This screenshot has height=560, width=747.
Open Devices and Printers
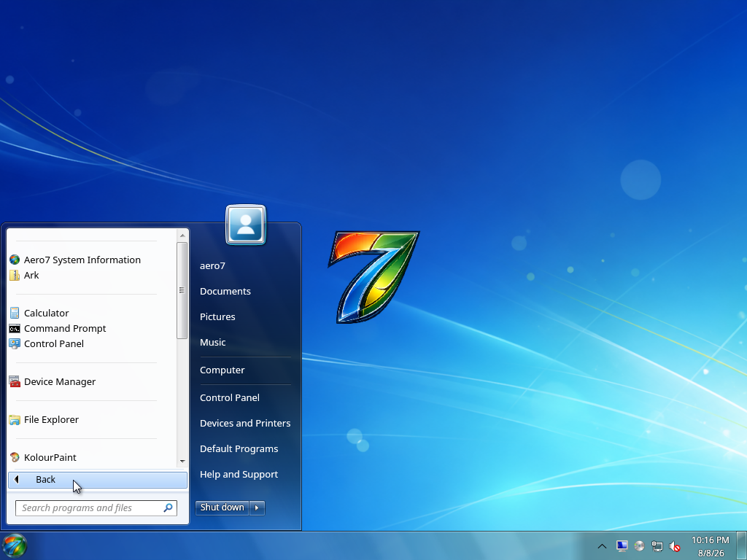coord(245,424)
